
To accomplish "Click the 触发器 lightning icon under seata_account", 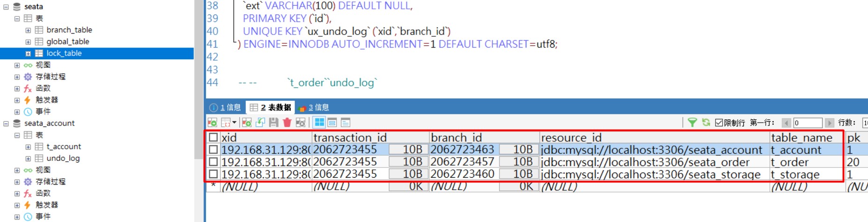I will [28, 205].
